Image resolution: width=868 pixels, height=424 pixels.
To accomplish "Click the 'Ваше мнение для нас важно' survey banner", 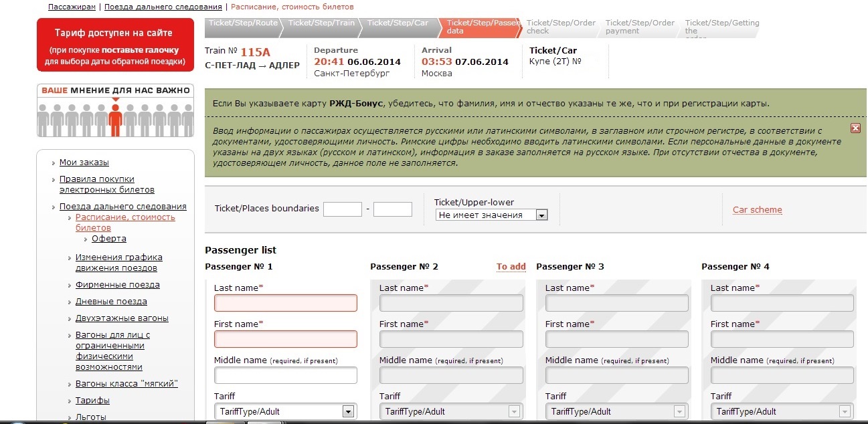I will (x=115, y=110).
